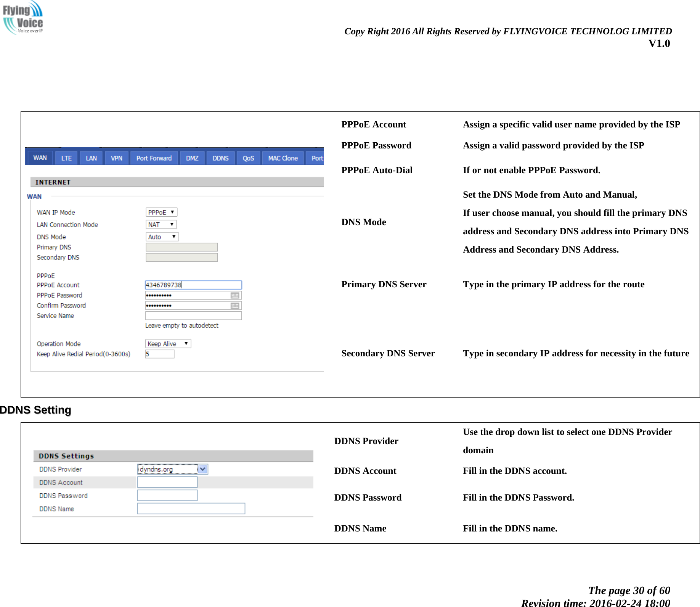Click the Primary DNS input field
The image size is (700, 607).
(181, 247)
